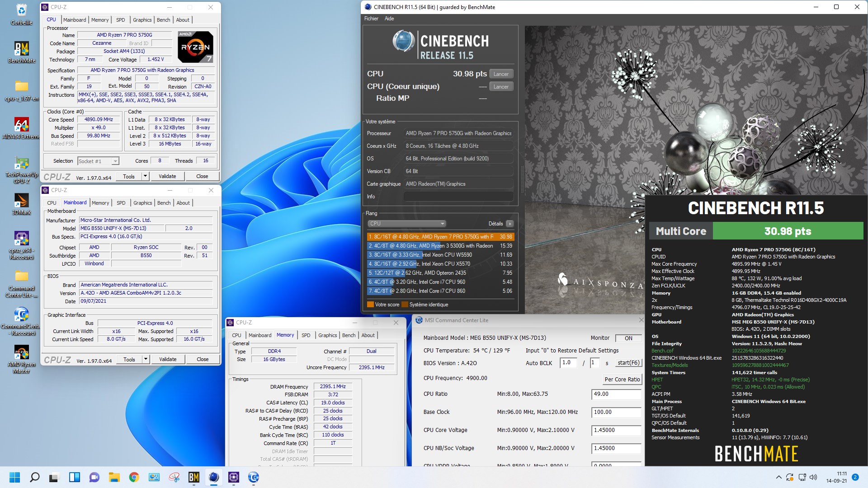The width and height of the screenshot is (868, 488).
Task: Open the Windows Start menu
Action: [x=14, y=477]
